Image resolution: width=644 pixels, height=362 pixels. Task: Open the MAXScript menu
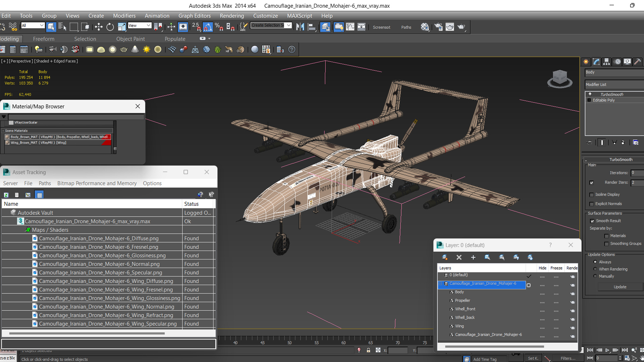(x=300, y=16)
